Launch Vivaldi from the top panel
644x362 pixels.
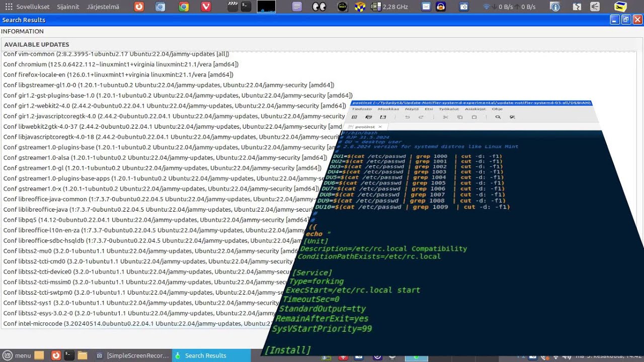point(206,7)
